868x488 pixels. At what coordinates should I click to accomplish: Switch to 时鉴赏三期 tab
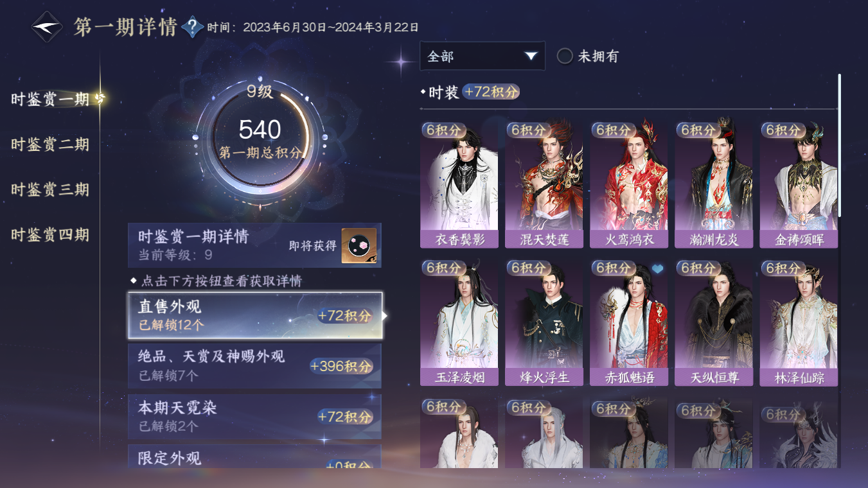click(50, 189)
